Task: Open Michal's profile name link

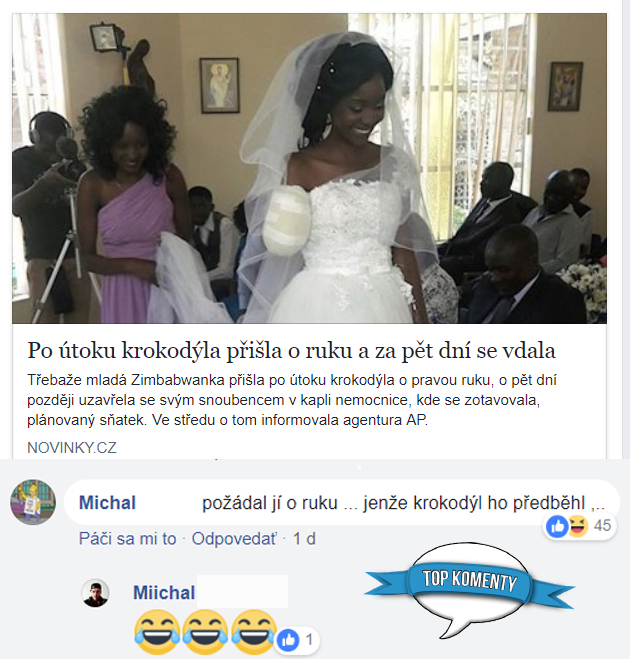Action: pyautogui.click(x=108, y=503)
